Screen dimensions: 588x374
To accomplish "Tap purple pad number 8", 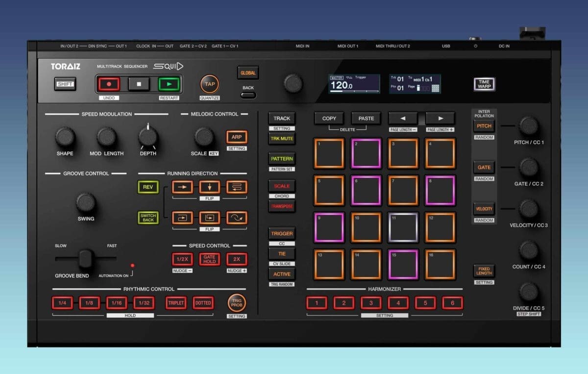I will (441, 190).
